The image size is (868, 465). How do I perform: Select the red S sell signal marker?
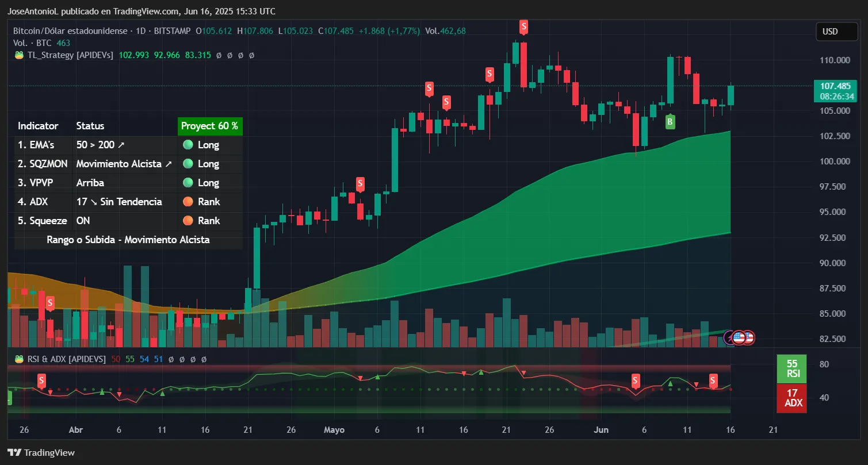point(523,26)
